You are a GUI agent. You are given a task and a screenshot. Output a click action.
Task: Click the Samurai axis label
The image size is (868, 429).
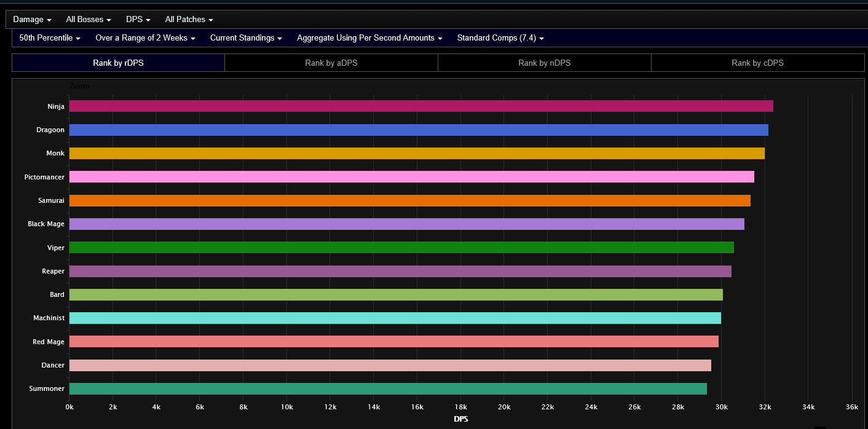[51, 201]
